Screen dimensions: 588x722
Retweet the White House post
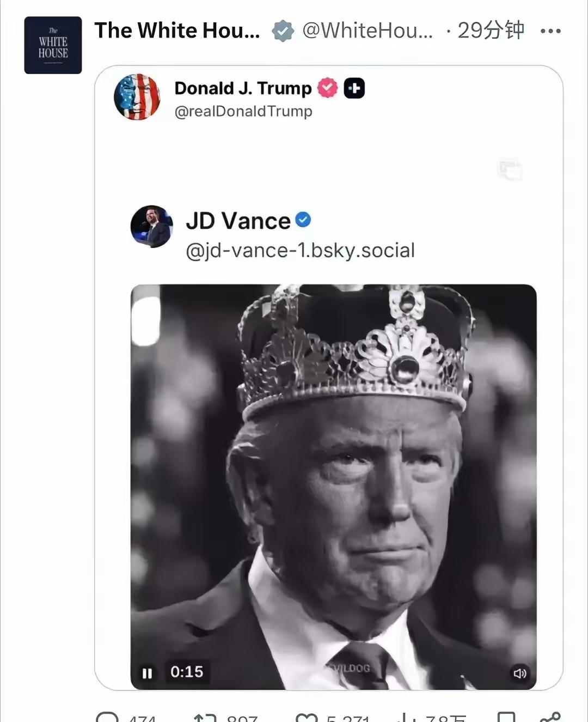206,717
